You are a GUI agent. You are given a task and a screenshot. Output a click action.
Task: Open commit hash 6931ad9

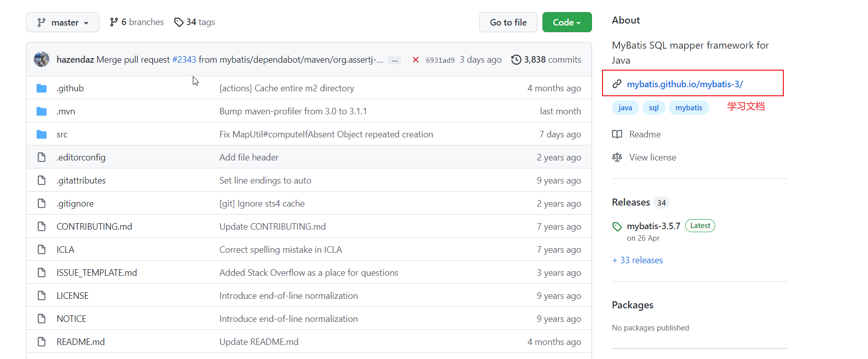tap(440, 60)
